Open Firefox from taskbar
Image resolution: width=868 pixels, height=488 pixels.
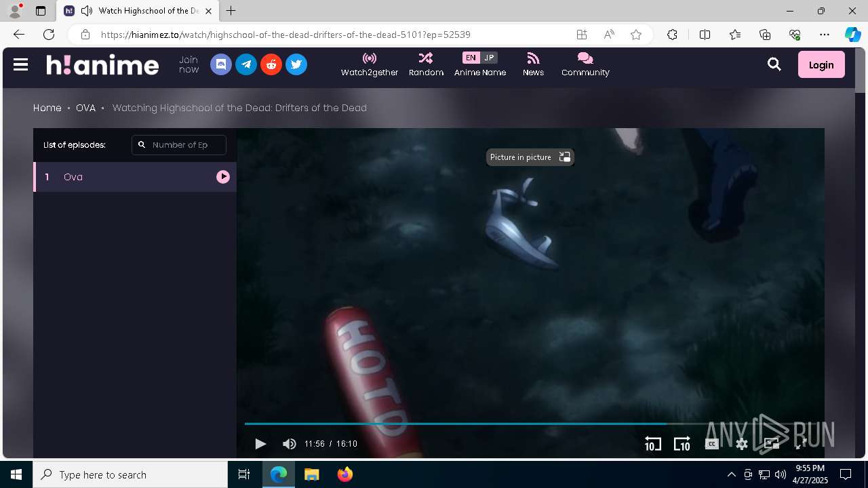pos(344,474)
